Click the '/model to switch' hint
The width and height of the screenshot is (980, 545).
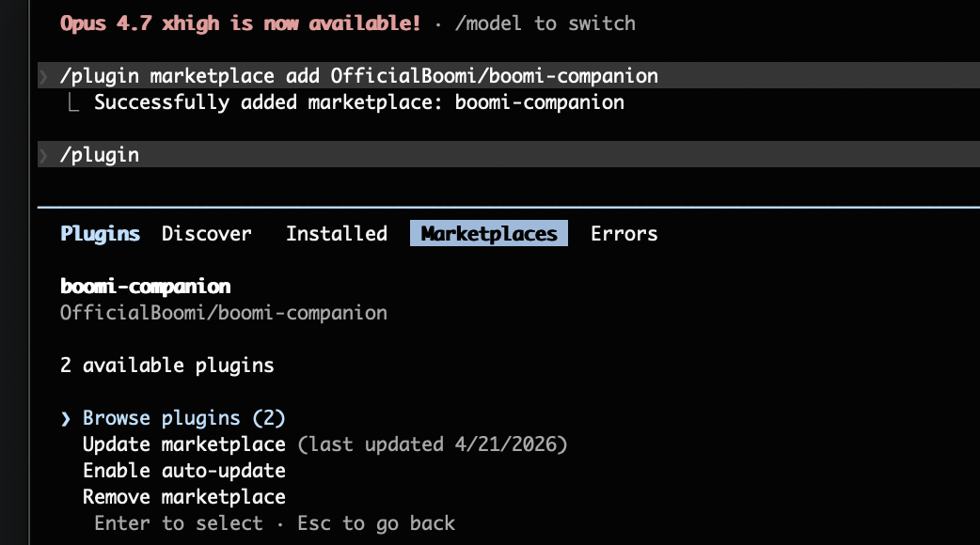545,23
